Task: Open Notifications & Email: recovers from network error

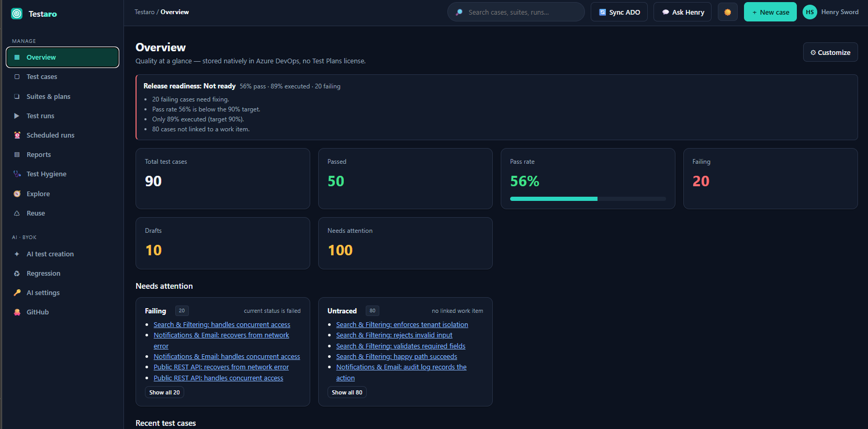Action: pos(221,341)
